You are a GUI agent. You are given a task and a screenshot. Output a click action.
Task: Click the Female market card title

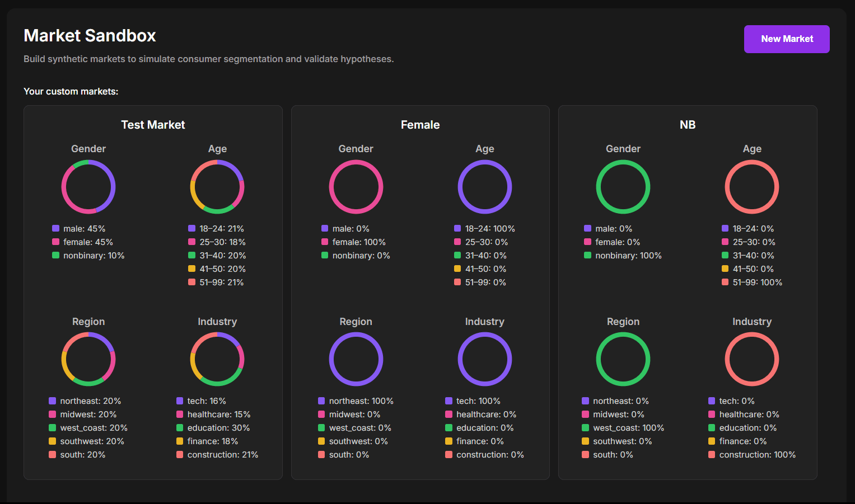pos(421,125)
